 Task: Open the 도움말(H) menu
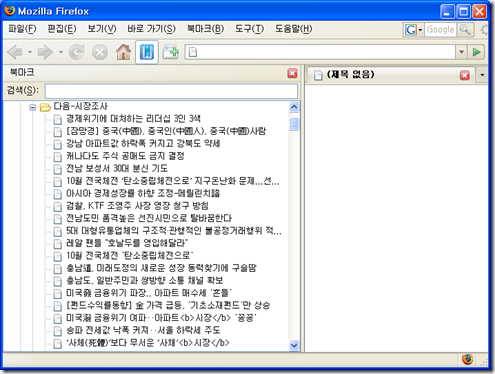293,29
